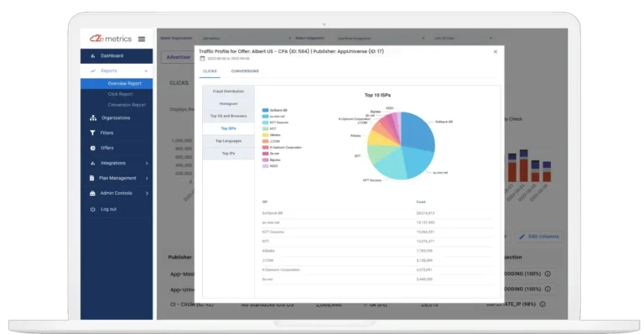This screenshot has width=644, height=334.
Task: Select Top OS and Browsers
Action: (x=228, y=116)
